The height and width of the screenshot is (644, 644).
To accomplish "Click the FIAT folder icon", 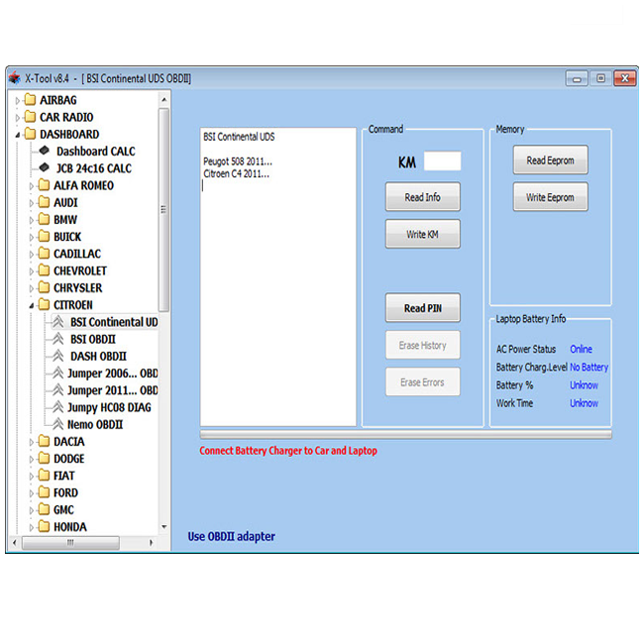I will [44, 476].
